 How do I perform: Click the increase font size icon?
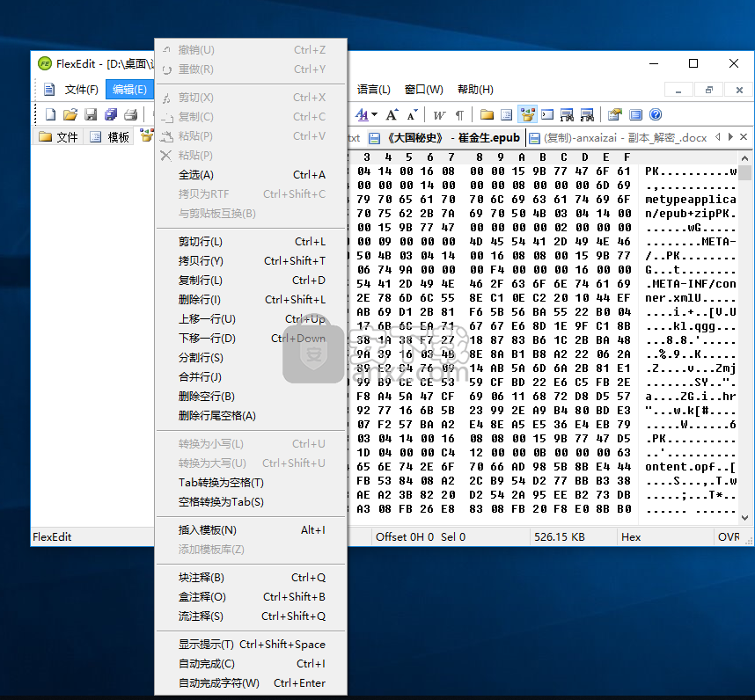[x=392, y=114]
